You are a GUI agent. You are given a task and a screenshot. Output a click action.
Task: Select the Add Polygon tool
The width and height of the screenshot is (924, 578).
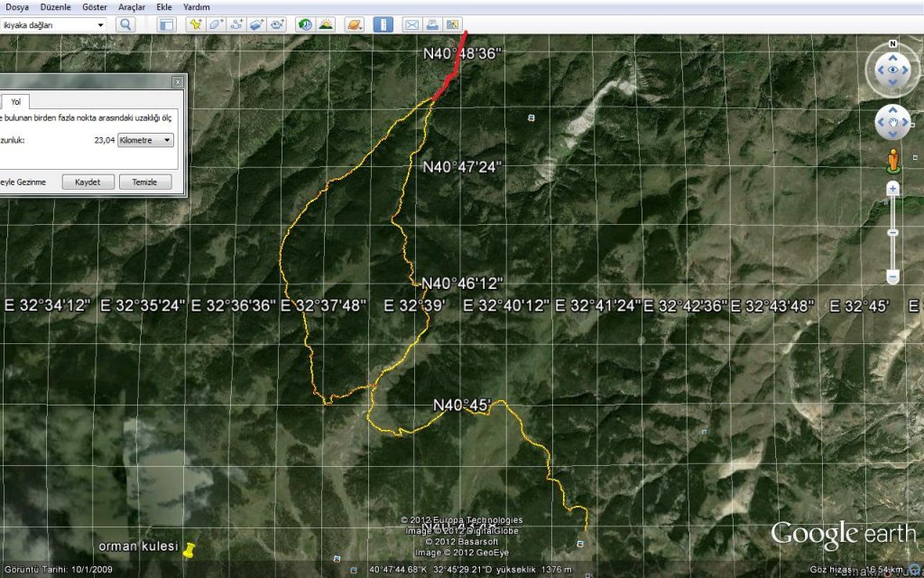pyautogui.click(x=216, y=24)
